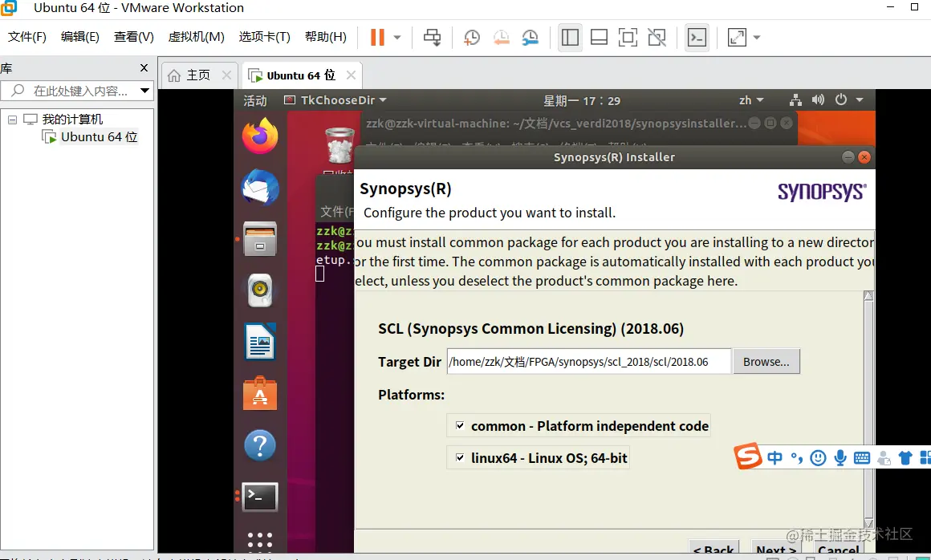Click the Sogou input method S logo
This screenshot has height=560, width=931.
click(748, 457)
